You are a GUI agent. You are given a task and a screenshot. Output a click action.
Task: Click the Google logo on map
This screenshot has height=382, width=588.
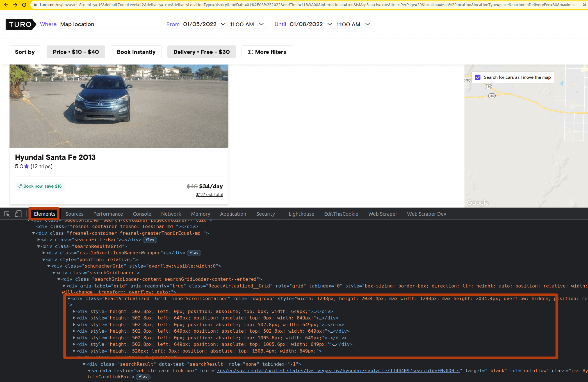point(477,202)
